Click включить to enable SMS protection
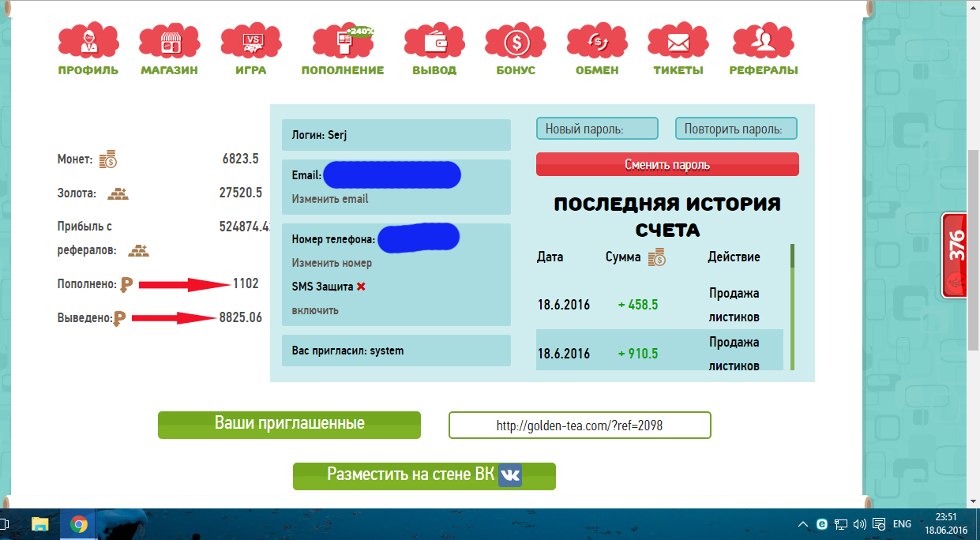Image resolution: width=980 pixels, height=540 pixels. [x=315, y=310]
